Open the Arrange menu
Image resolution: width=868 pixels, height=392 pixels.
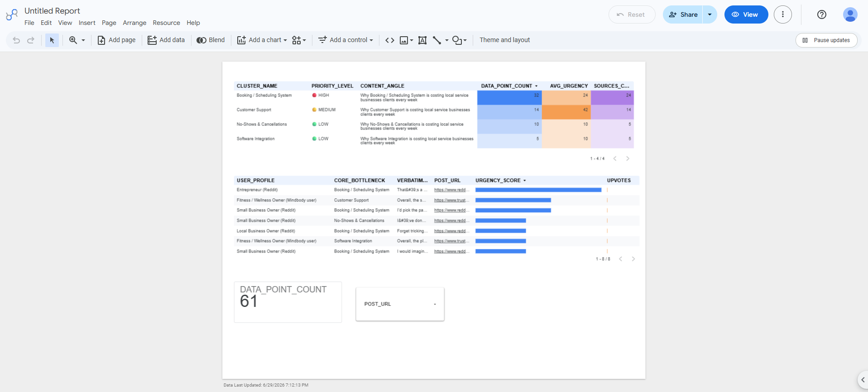pos(134,23)
